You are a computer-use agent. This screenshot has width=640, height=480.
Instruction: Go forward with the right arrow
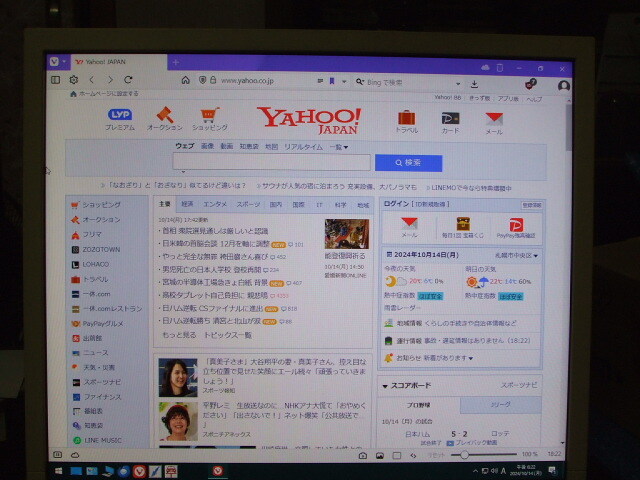point(110,80)
